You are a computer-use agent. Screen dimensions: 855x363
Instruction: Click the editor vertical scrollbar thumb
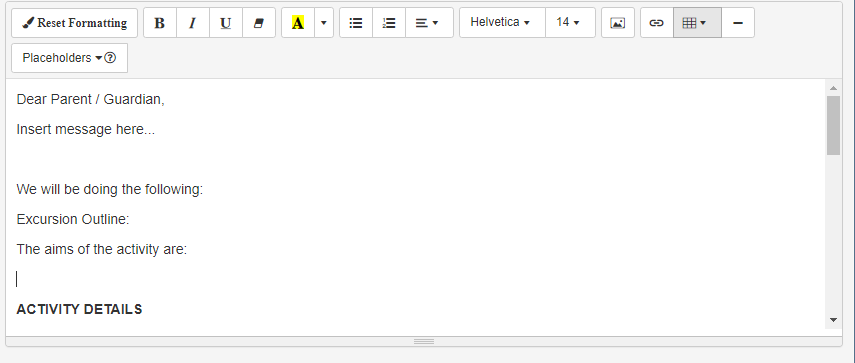click(833, 125)
